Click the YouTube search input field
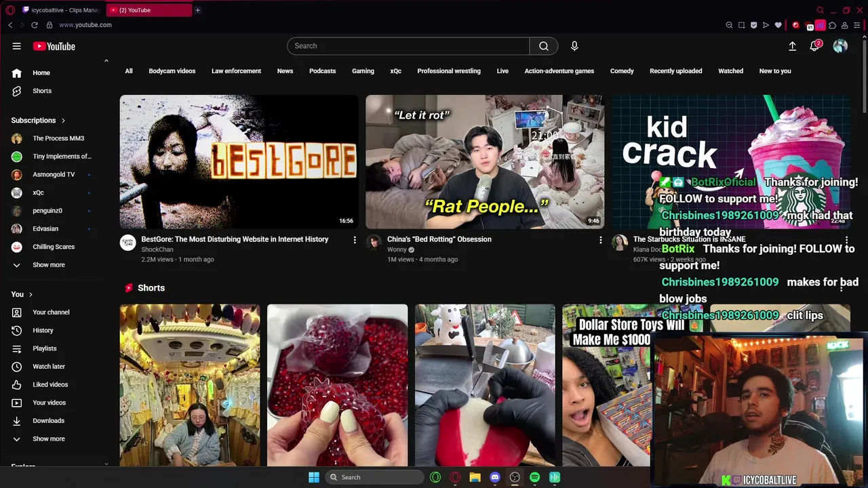868x488 pixels. [x=408, y=46]
